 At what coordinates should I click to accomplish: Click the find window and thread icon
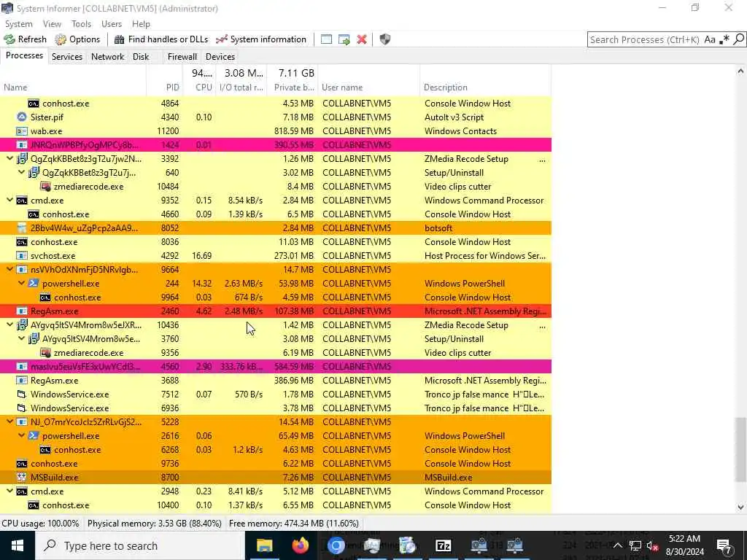pyautogui.click(x=344, y=39)
